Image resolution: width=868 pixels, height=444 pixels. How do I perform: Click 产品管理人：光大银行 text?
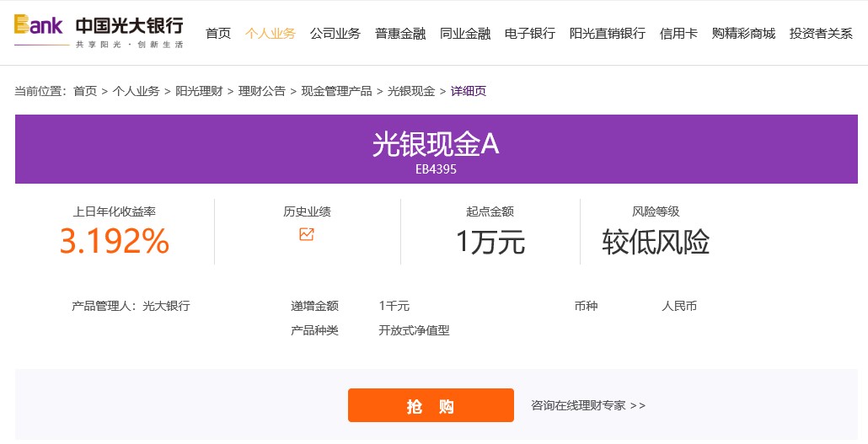coord(131,306)
